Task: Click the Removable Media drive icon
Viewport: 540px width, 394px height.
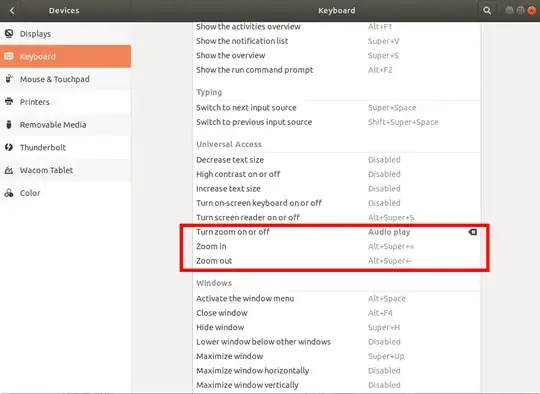Action: point(9,124)
